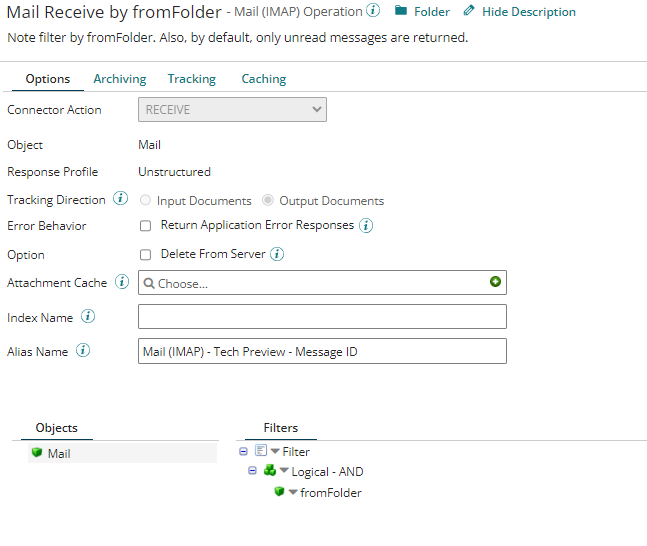The width and height of the screenshot is (647, 546).
Task: Collapse the Logical - AND node
Action: click(x=253, y=471)
